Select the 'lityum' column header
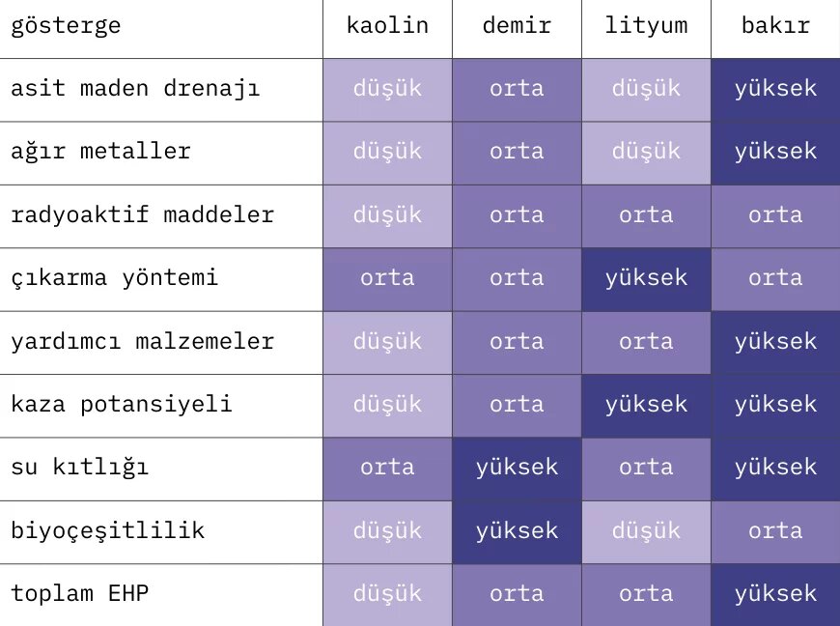This screenshot has height=626, width=840. [646, 25]
